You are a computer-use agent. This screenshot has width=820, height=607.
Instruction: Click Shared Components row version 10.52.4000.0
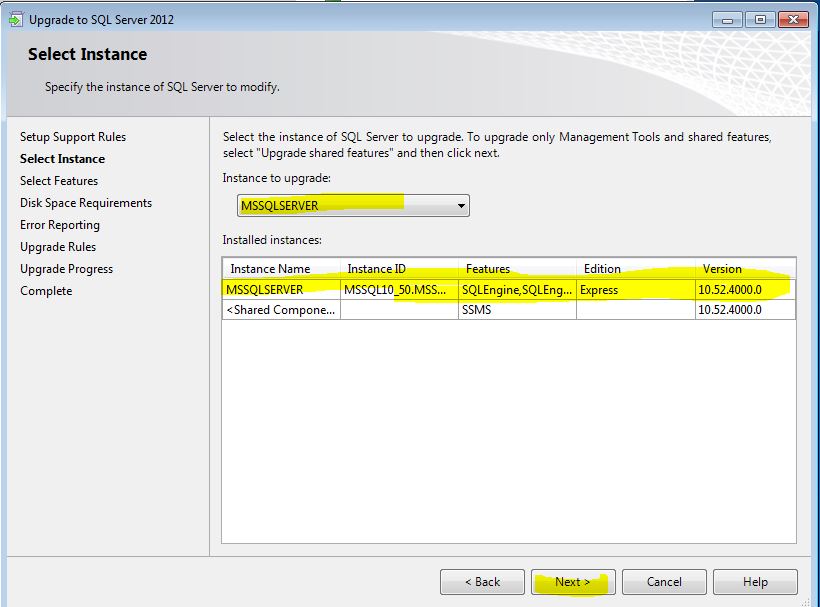(745, 310)
